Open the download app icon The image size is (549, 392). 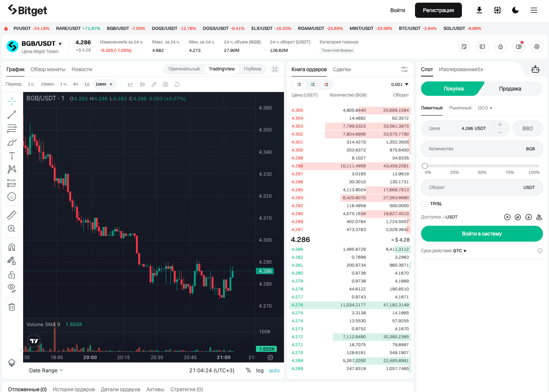tap(479, 10)
